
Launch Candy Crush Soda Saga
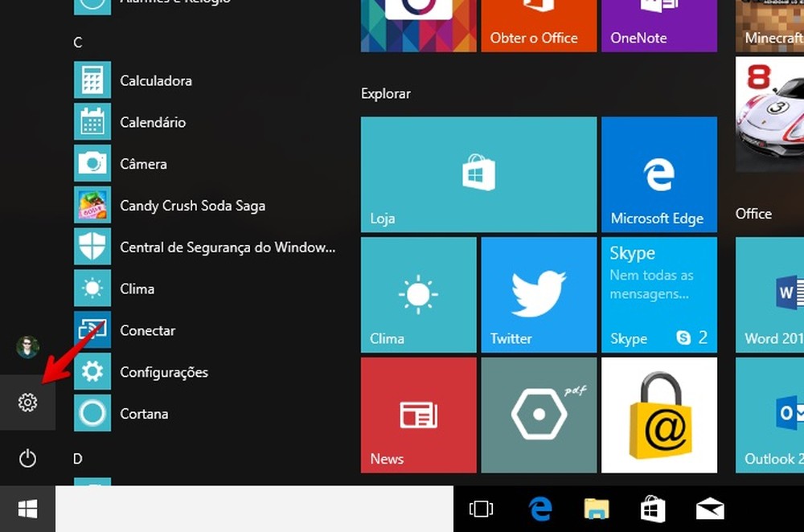pos(205,205)
